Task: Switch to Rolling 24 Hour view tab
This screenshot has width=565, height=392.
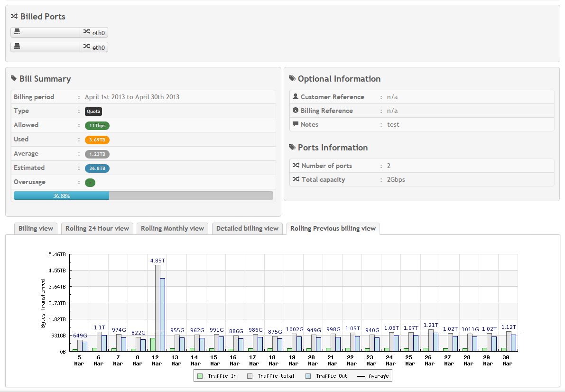Action: 97,228
